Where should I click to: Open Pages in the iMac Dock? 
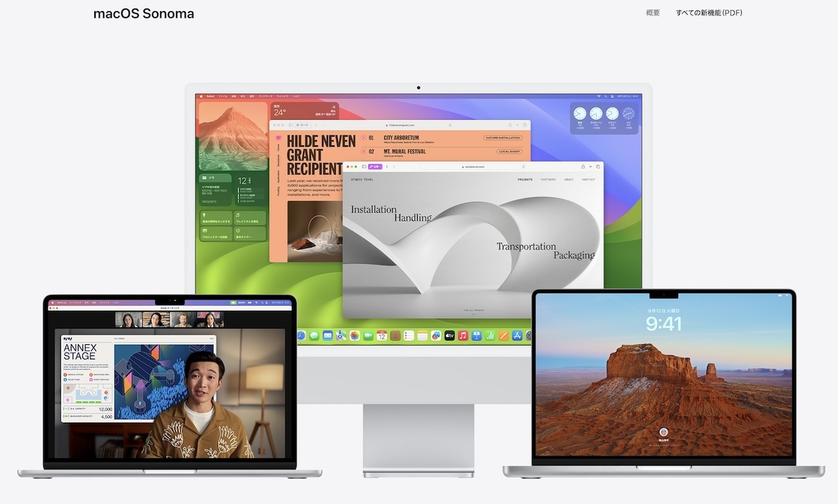(503, 336)
